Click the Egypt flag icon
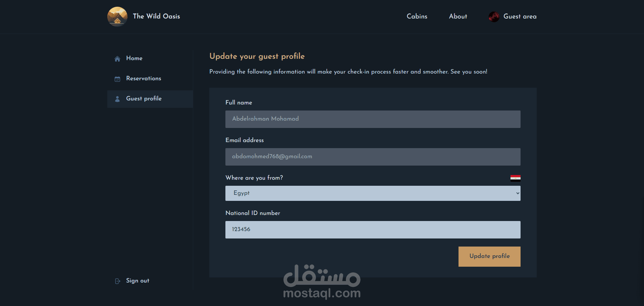This screenshot has width=644, height=306. [x=515, y=178]
